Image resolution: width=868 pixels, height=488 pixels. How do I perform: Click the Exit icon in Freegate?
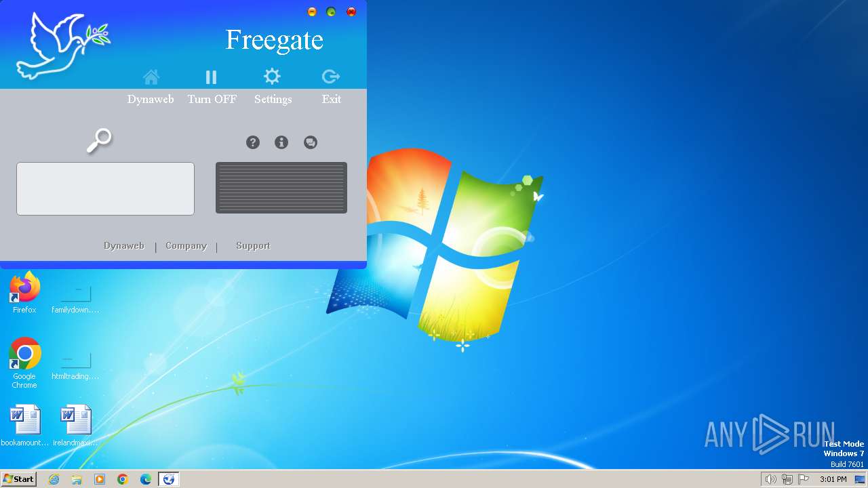(x=331, y=76)
